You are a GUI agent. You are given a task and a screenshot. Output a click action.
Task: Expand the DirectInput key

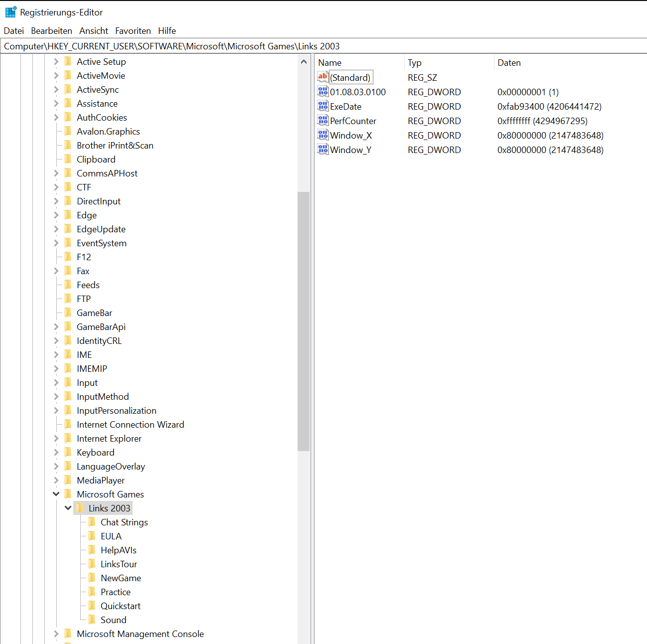coord(56,201)
